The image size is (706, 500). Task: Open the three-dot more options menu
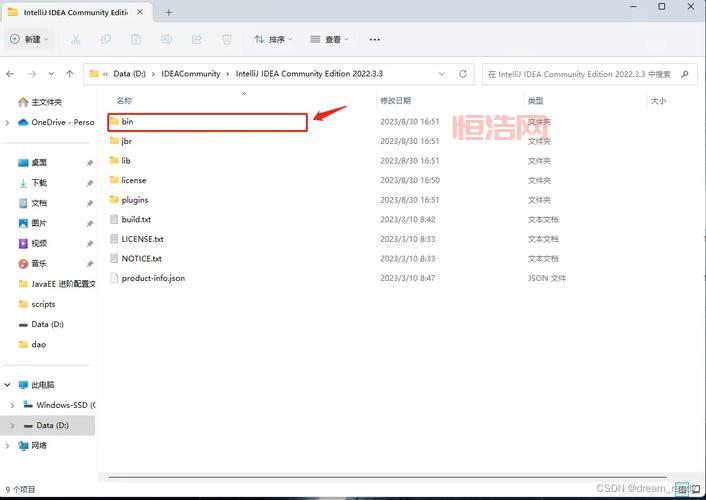pos(375,39)
